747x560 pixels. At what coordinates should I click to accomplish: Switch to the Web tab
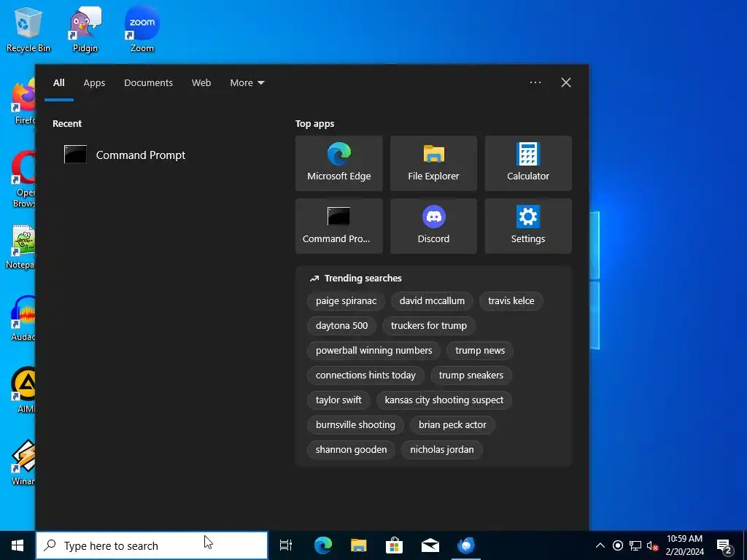click(201, 83)
